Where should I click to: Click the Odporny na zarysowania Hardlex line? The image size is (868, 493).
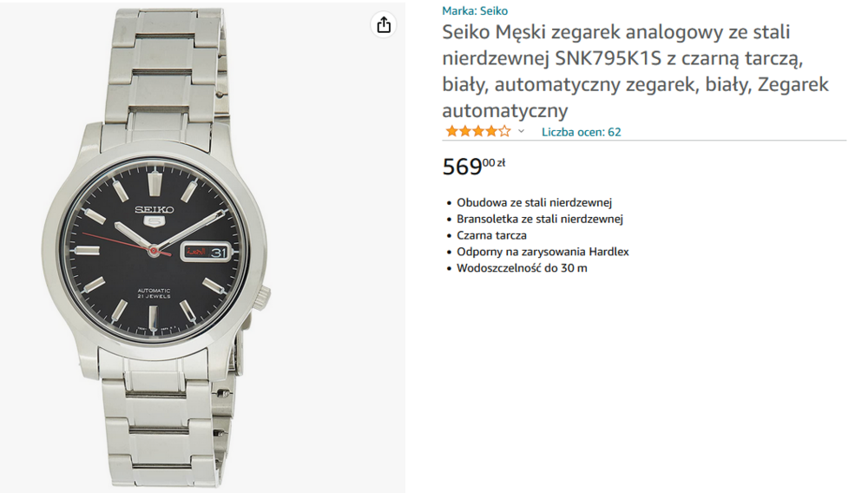[542, 252]
